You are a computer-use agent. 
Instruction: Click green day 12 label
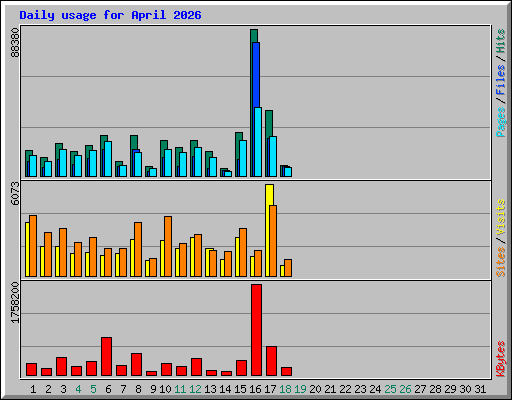(195, 389)
